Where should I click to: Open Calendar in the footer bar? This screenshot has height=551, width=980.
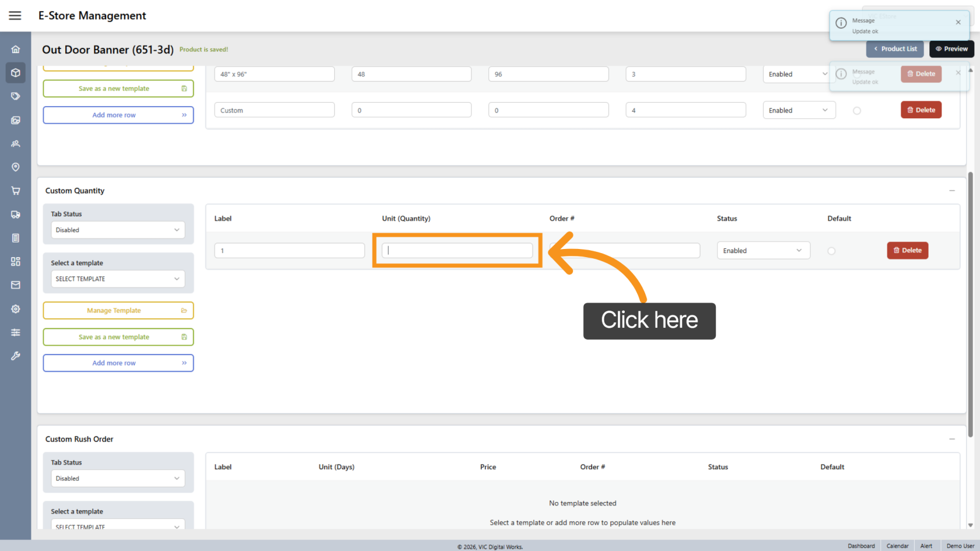point(897,546)
